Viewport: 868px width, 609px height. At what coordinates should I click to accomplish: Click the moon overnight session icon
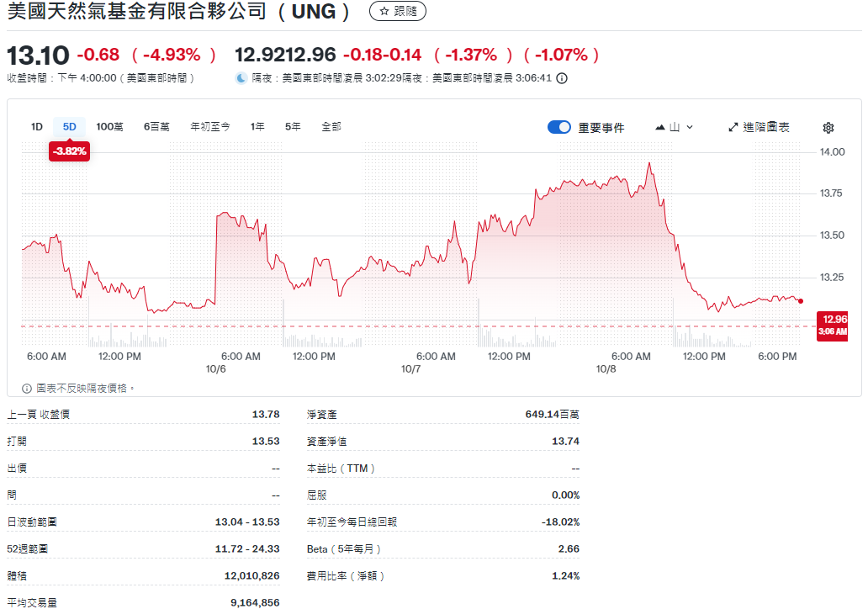click(x=241, y=78)
